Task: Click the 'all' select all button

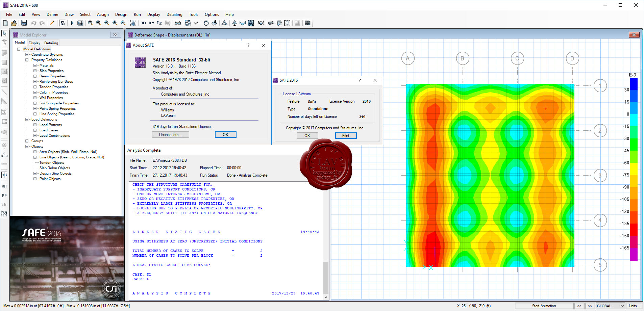Action: tap(4, 186)
